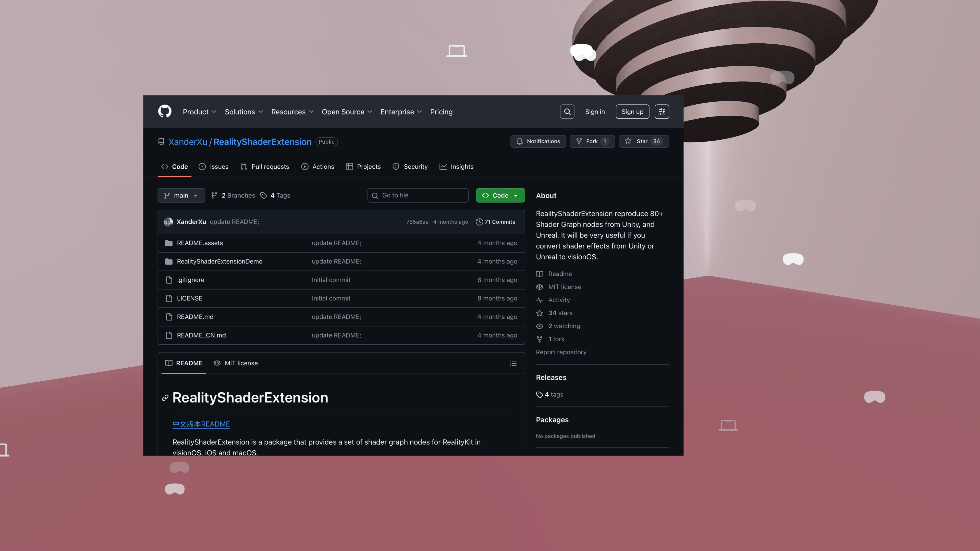980x551 pixels.
Task: Switch to the Pull requests tab
Action: click(264, 167)
